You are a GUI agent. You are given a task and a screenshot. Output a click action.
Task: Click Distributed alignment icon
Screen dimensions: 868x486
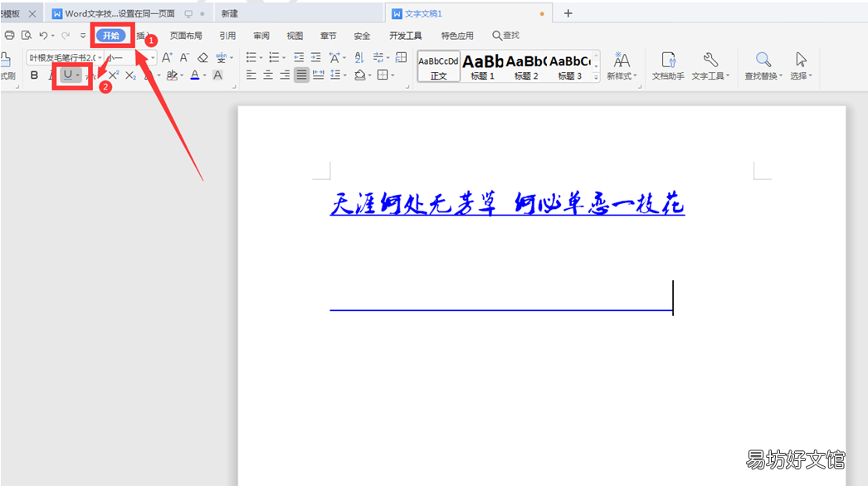[319, 75]
